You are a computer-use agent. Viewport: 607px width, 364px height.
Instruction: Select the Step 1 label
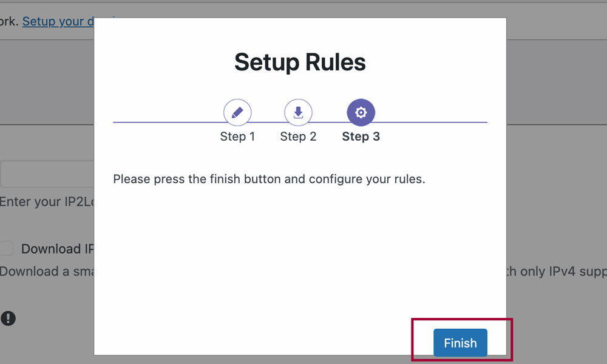(x=237, y=136)
